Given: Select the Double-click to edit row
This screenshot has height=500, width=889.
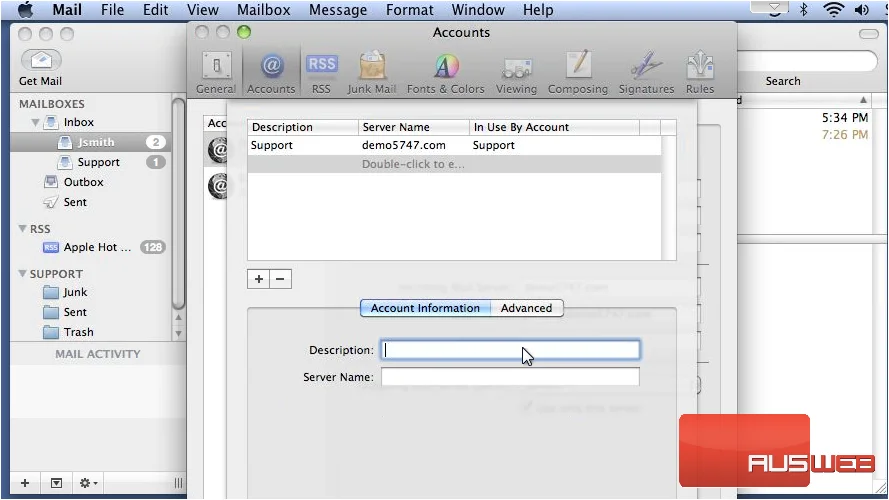Looking at the screenshot, I should pyautogui.click(x=454, y=164).
